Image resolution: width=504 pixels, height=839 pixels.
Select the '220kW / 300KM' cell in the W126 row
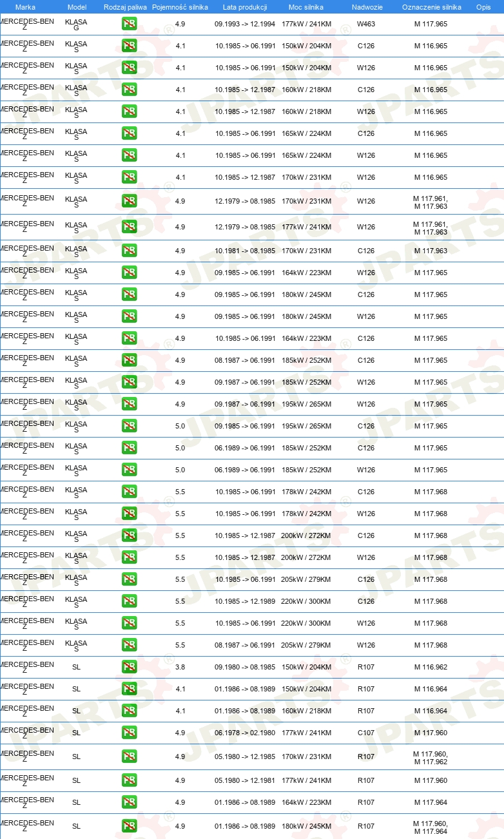tap(306, 624)
